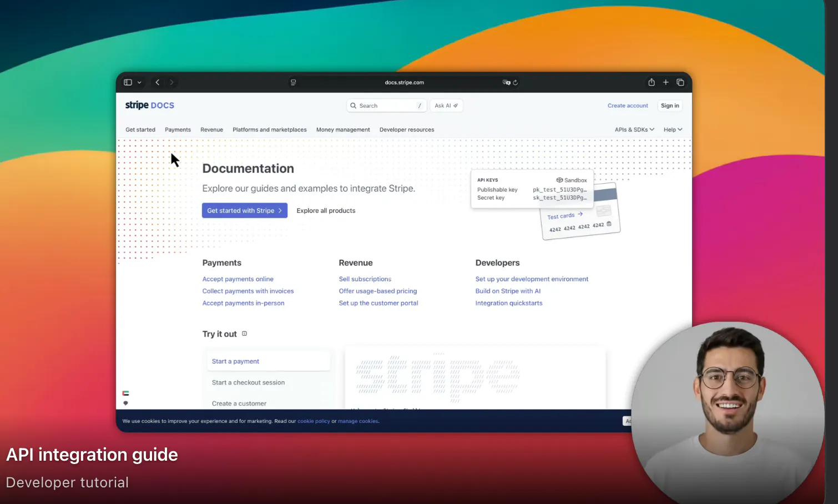Screen dimensions: 838x504
Task: Open the Money management nav tab
Action: pos(343,130)
